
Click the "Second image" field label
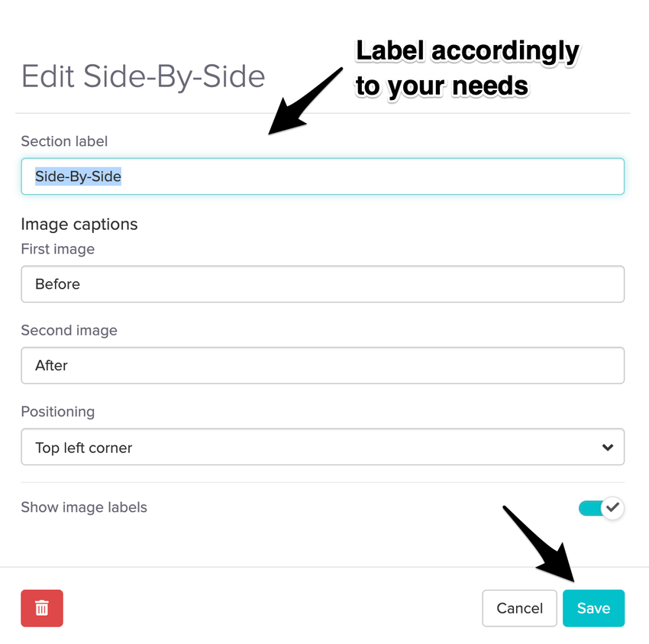[x=69, y=331]
